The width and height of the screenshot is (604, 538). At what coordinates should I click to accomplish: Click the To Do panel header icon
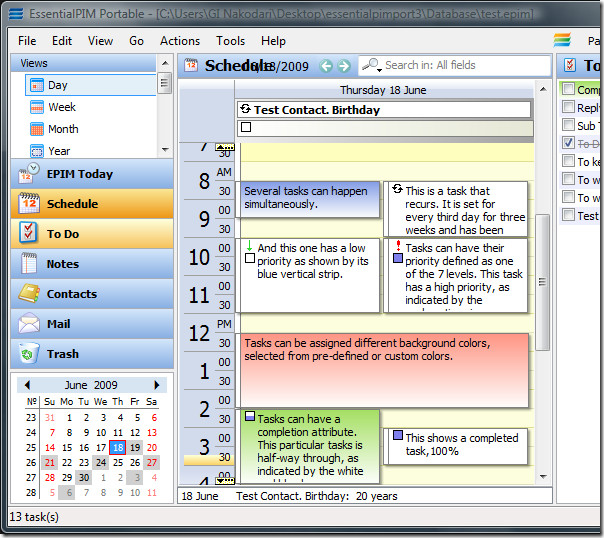570,65
